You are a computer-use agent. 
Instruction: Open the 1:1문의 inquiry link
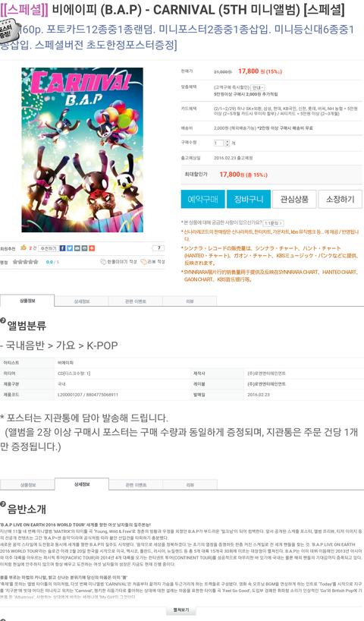[x=273, y=223]
